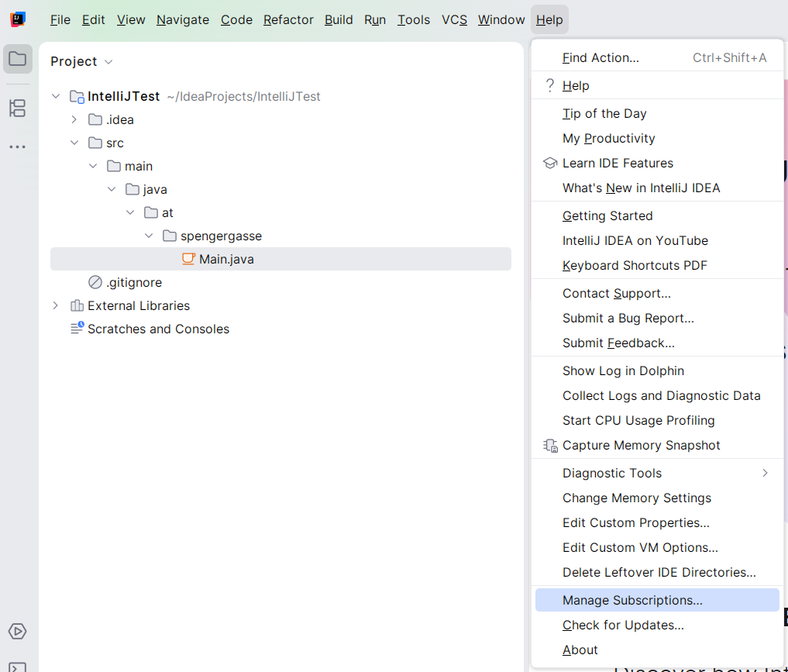
Task: Open the About dialog entry
Action: coord(657,650)
